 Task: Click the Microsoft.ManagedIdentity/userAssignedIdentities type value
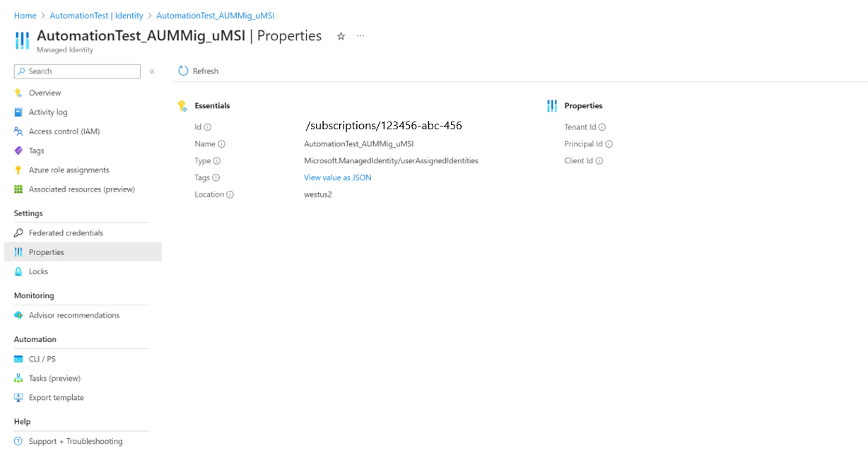click(x=392, y=161)
